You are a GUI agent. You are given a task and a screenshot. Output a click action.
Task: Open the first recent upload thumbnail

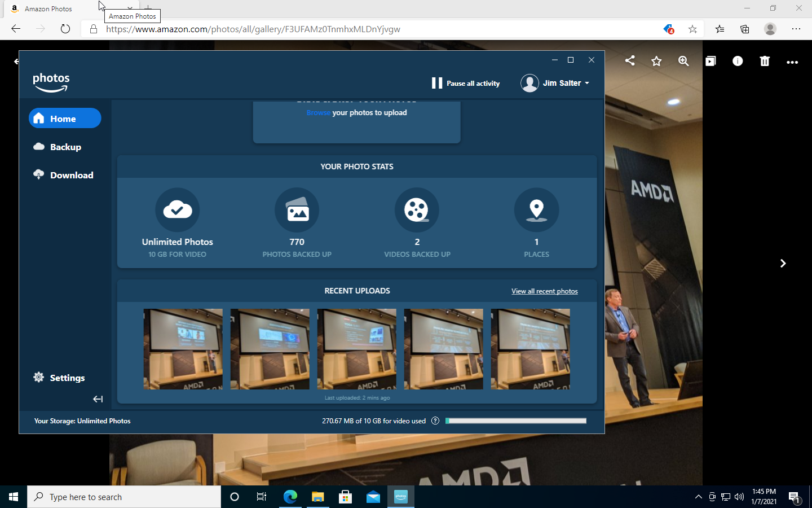point(183,349)
